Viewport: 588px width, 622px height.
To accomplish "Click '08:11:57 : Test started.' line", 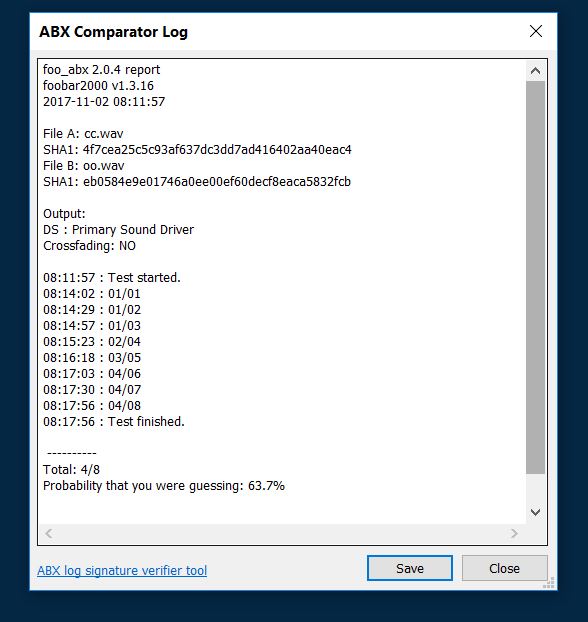I will [112, 278].
